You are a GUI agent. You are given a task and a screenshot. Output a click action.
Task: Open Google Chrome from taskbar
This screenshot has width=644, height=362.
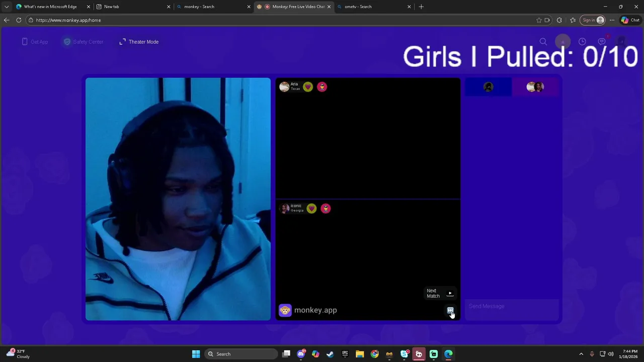pyautogui.click(x=374, y=354)
